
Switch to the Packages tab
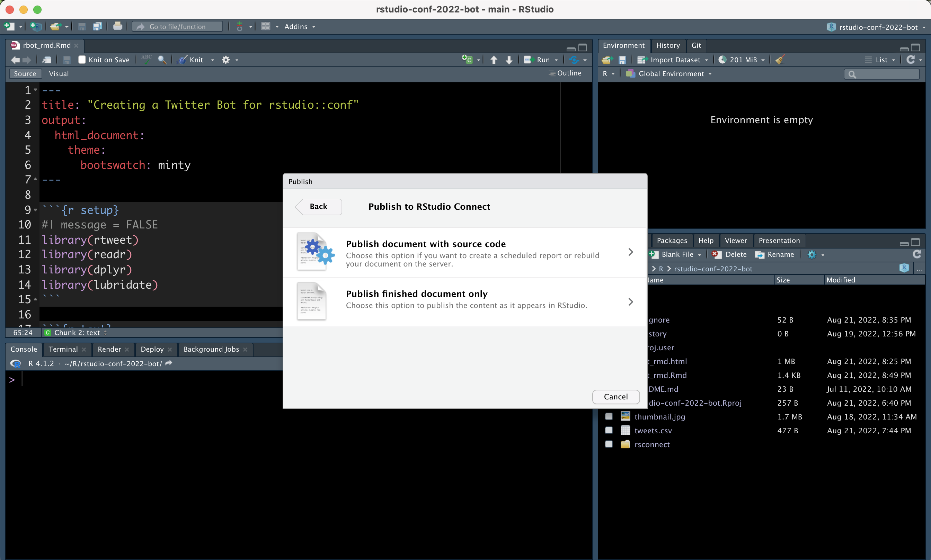(672, 241)
